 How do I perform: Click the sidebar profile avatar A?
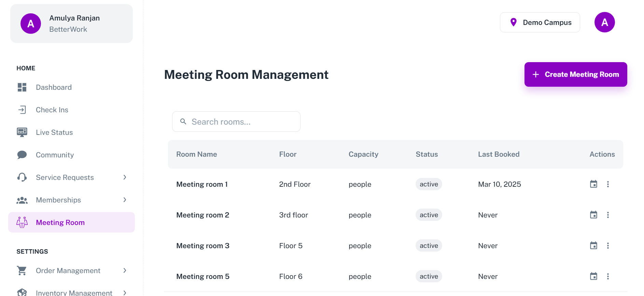click(31, 24)
